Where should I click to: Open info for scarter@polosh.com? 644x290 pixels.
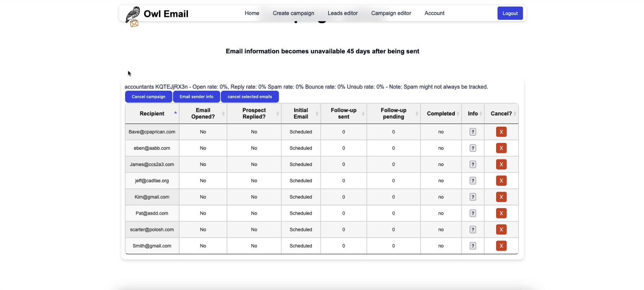point(473,229)
